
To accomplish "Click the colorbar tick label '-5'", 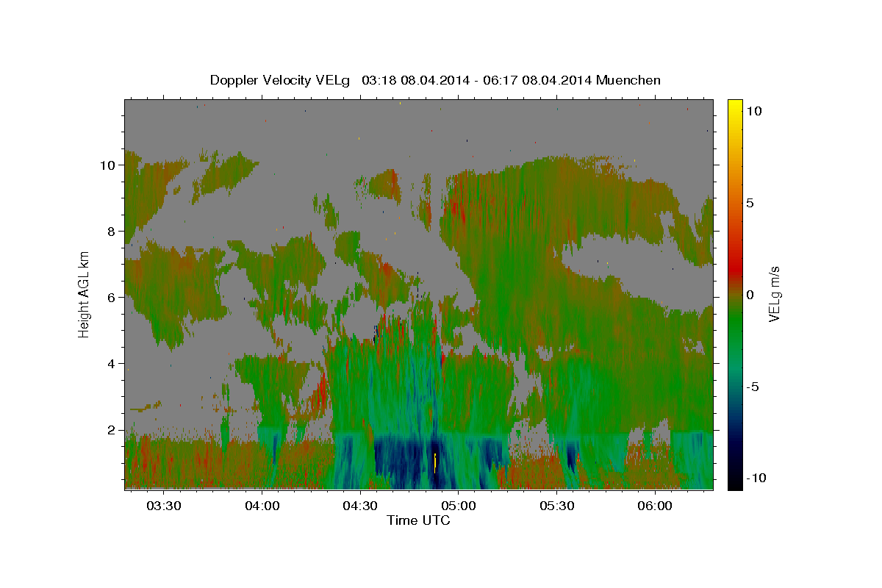I will pos(753,387).
